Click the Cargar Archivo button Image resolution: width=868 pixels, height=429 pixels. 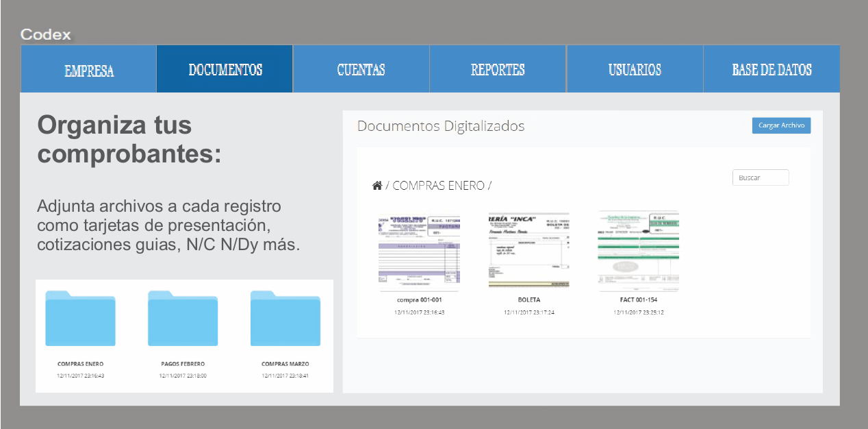pyautogui.click(x=781, y=125)
